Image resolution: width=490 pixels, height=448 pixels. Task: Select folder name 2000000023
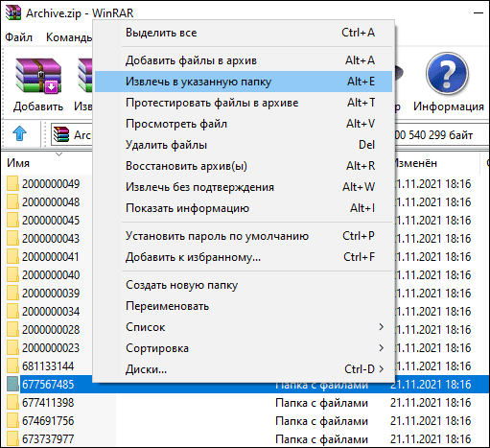point(51,348)
